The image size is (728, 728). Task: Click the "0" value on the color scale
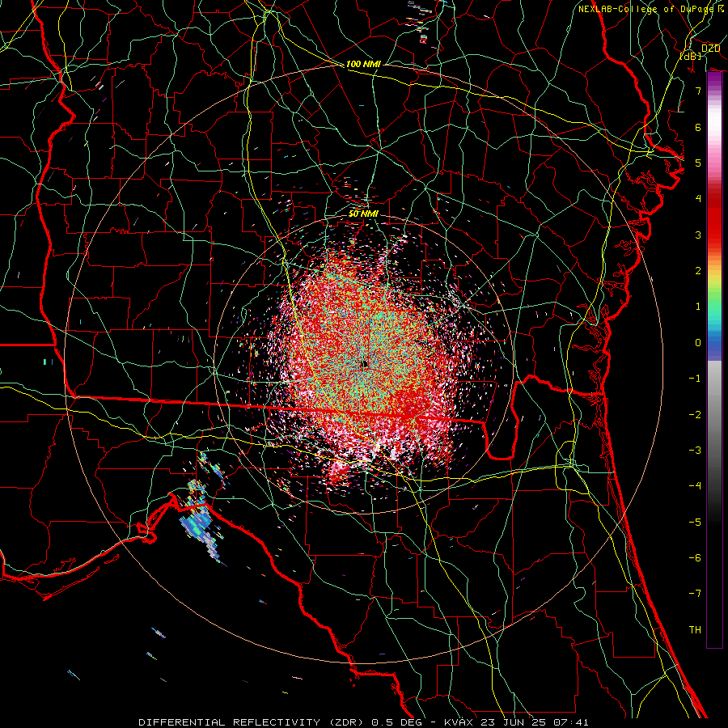pyautogui.click(x=698, y=343)
